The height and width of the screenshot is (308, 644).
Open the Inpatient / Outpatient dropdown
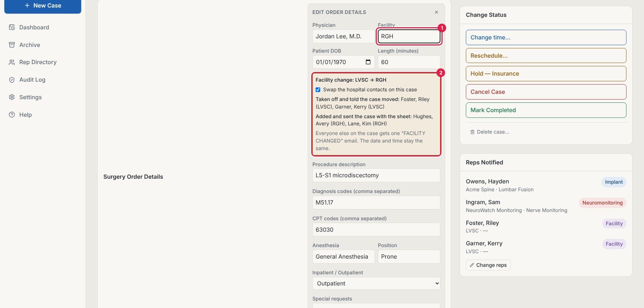pos(376,283)
